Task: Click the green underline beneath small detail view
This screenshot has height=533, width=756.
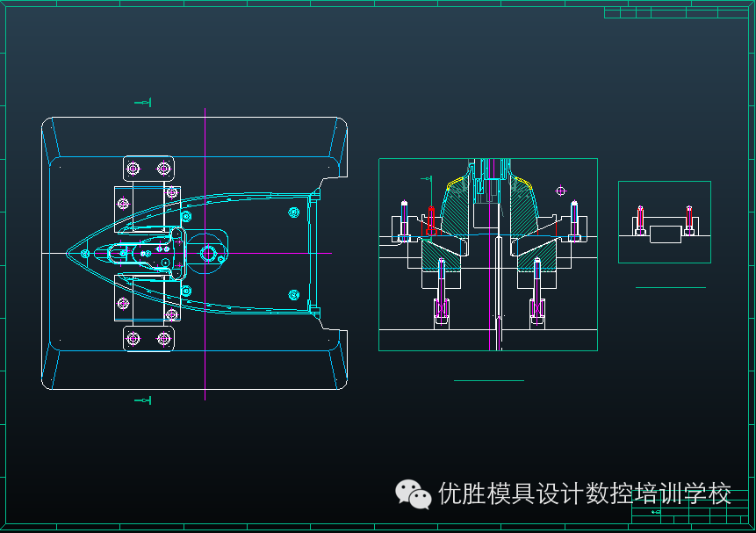Action: 671,287
